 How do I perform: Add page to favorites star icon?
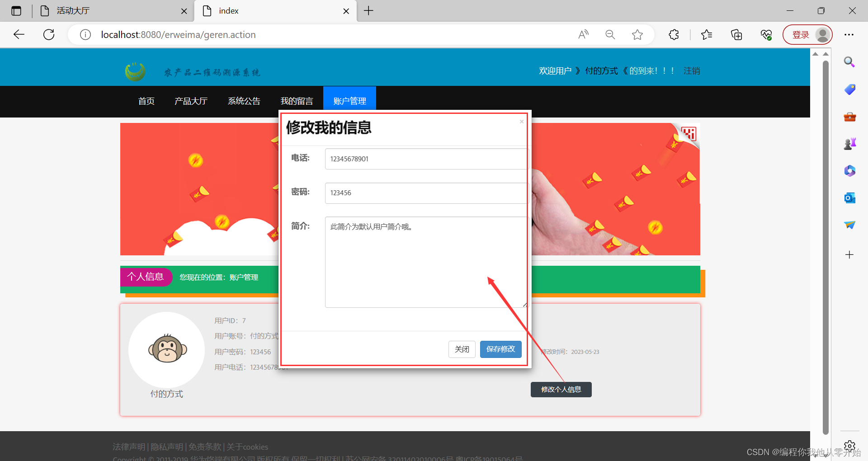pos(637,35)
